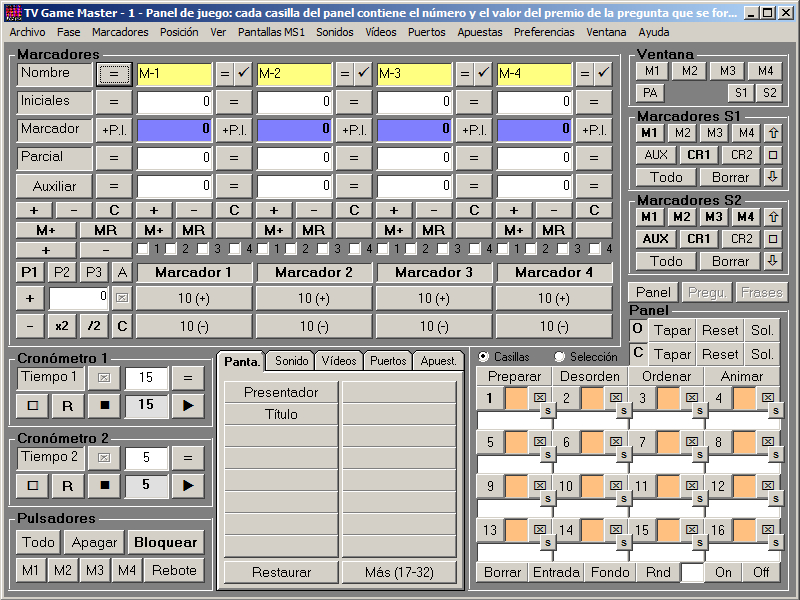The height and width of the screenshot is (600, 800).
Task: Click the down arrow in Marcadores S2
Action: 773,261
